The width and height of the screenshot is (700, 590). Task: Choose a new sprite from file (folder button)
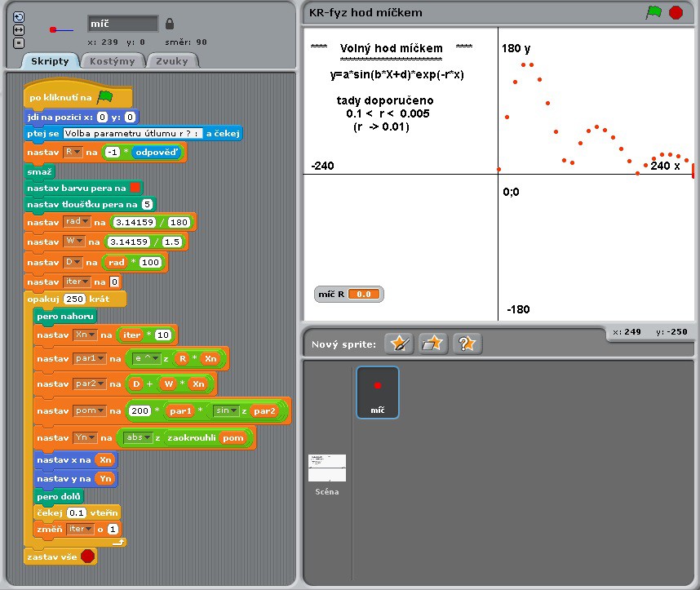(x=432, y=344)
